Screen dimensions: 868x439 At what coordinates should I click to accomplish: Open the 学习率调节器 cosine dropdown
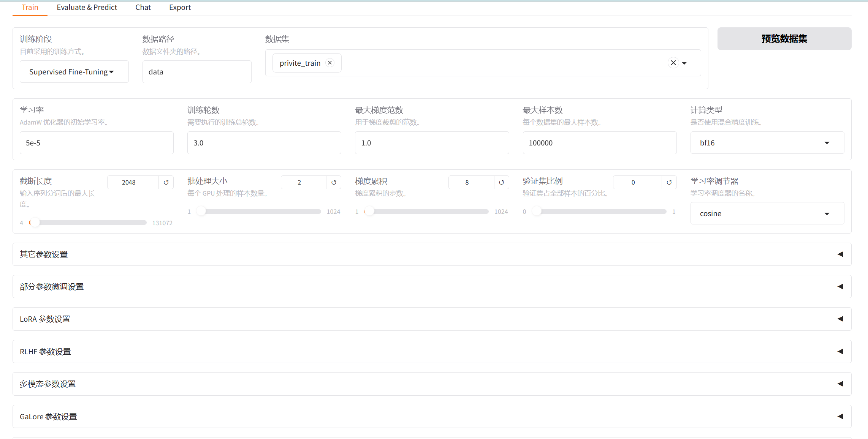click(767, 213)
